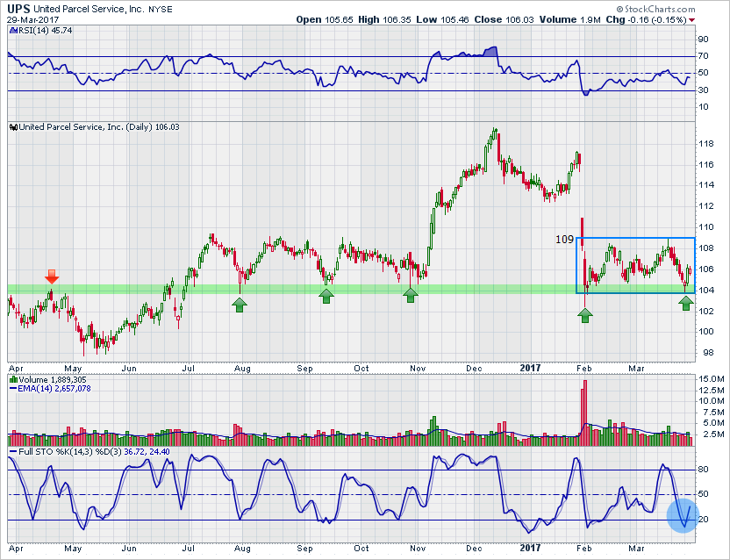Click the Jul label on price chart date axis
Viewport: 730px width, 560px height.
tap(188, 369)
